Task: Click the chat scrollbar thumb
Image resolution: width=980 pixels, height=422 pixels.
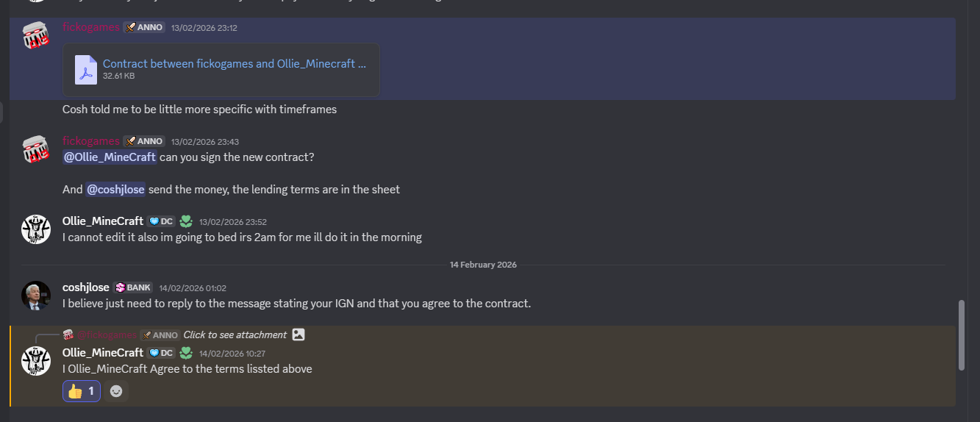Action: coord(962,335)
